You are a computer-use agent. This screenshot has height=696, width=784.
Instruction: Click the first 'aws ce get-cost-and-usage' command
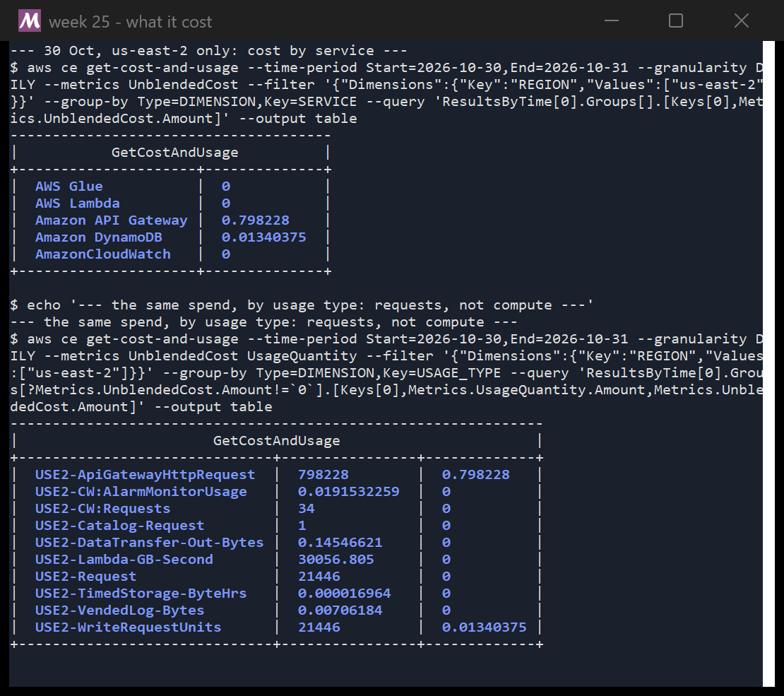click(x=386, y=93)
